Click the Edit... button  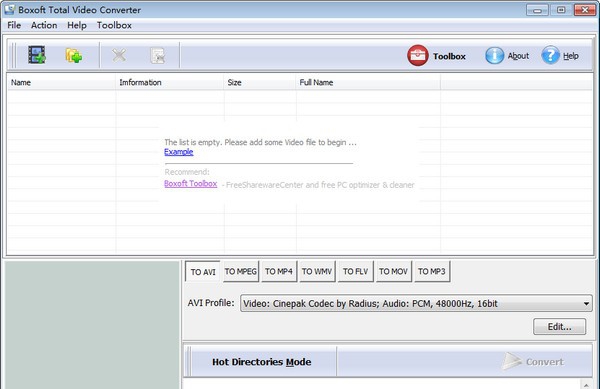tap(559, 327)
